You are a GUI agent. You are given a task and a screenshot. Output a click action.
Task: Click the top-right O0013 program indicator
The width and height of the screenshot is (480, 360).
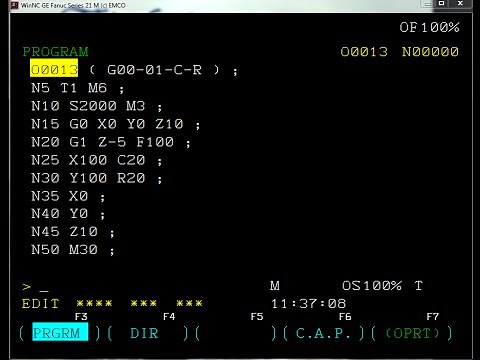click(x=364, y=52)
